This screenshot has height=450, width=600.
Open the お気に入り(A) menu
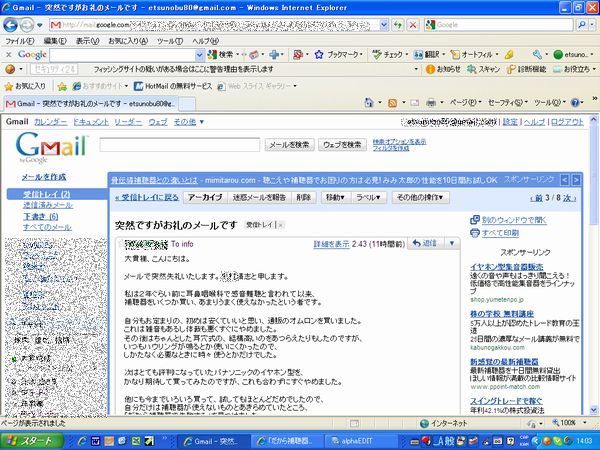[x=128, y=41]
